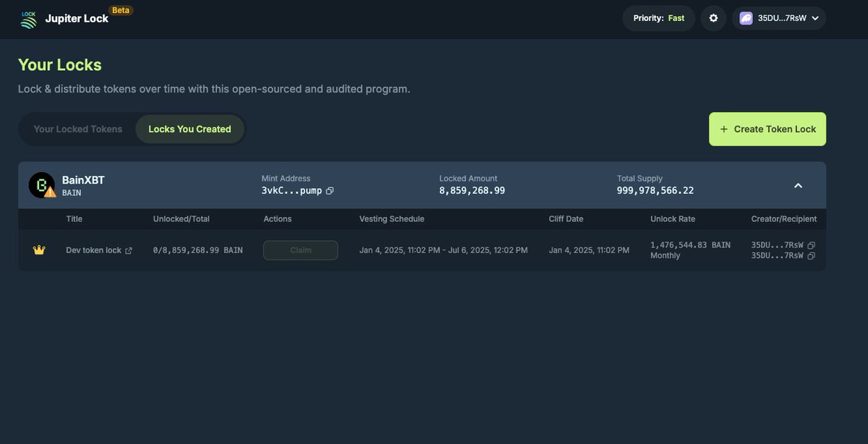Click the Claim button
868x444 pixels.
300,250
